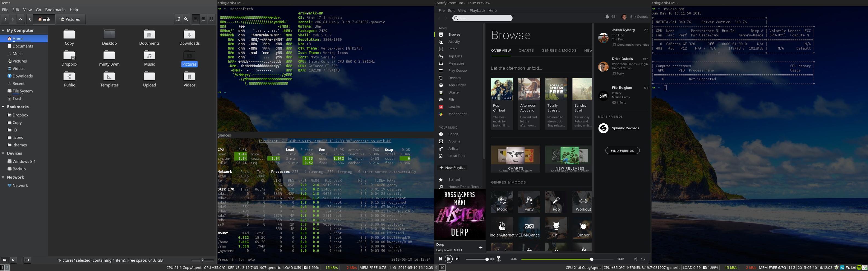The image size is (868, 271).
Task: Switch to Charts tab in Browse
Action: point(526,51)
